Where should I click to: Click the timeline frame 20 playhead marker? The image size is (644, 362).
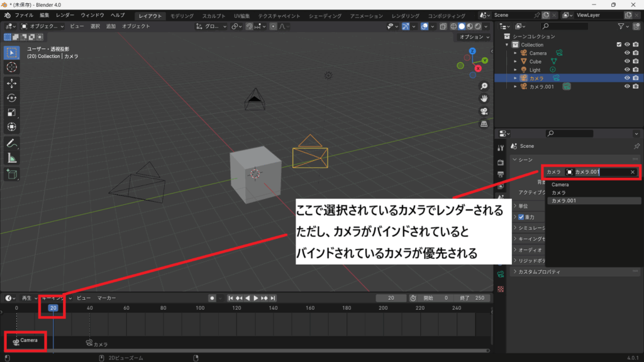pos(53,308)
